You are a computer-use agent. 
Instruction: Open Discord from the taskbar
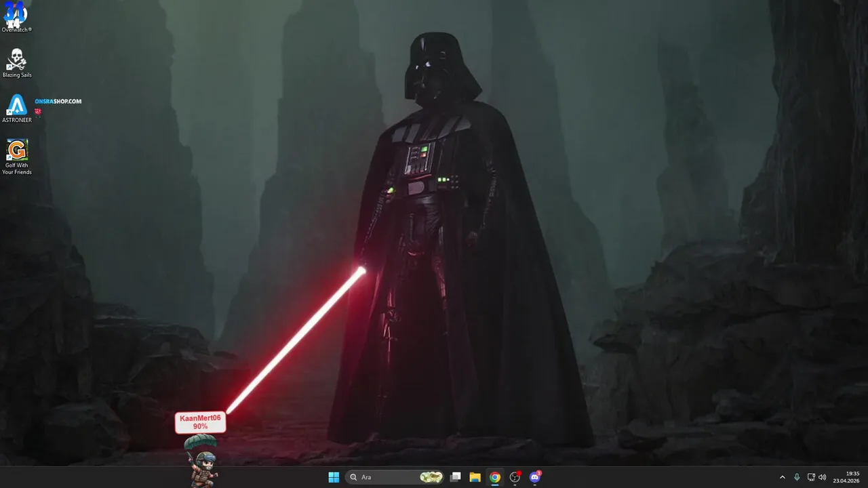coord(534,477)
